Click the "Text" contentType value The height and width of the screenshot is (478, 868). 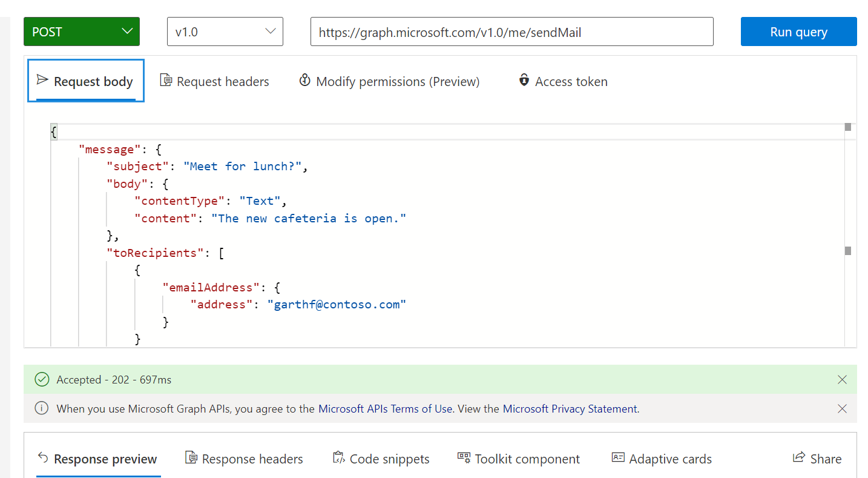(260, 201)
